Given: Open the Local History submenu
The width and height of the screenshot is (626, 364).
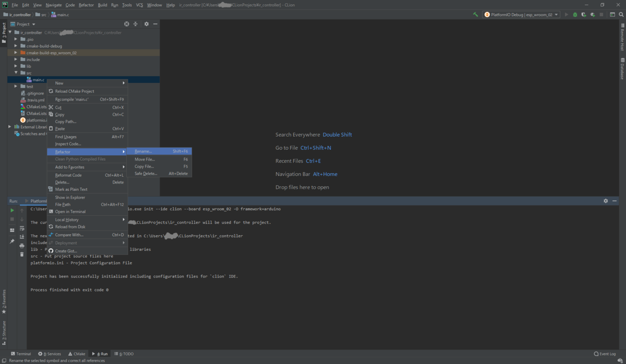Looking at the screenshot, I should pyautogui.click(x=87, y=220).
